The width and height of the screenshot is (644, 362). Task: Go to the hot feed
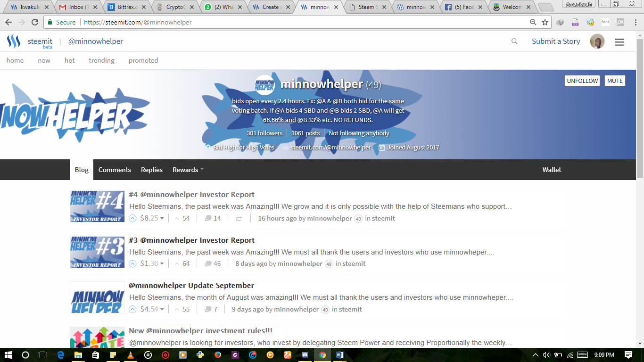(x=70, y=60)
